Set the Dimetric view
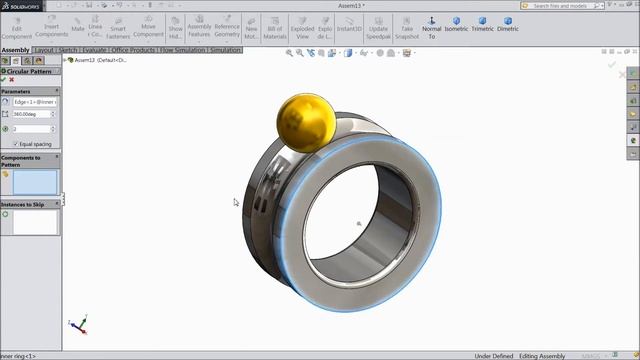 coord(508,24)
